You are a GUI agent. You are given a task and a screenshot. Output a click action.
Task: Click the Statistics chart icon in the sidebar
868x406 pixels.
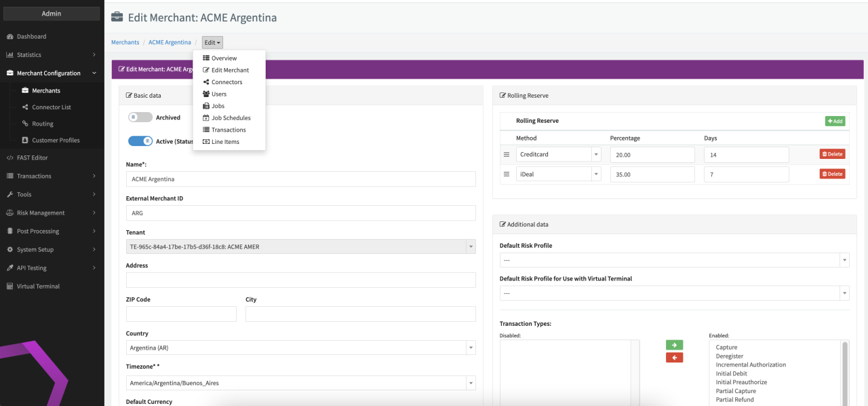point(10,55)
